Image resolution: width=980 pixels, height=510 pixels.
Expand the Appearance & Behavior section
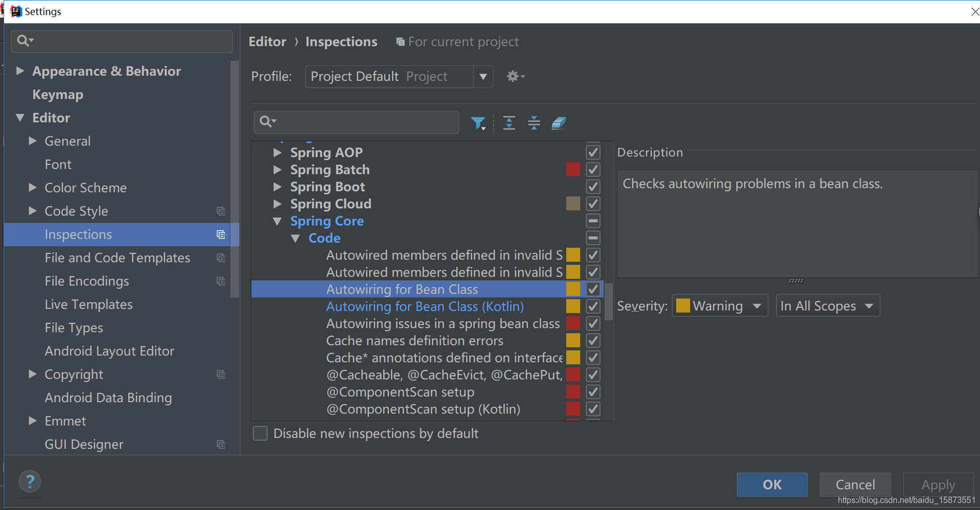20,71
